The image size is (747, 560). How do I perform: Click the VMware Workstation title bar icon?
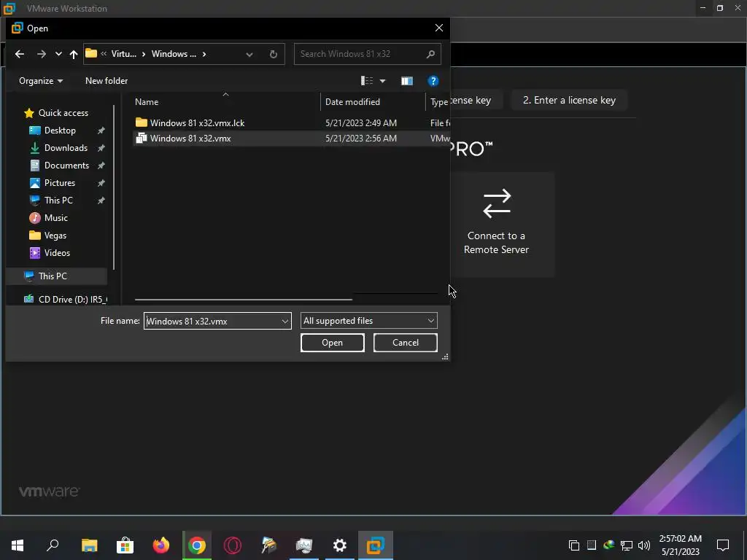(x=9, y=8)
